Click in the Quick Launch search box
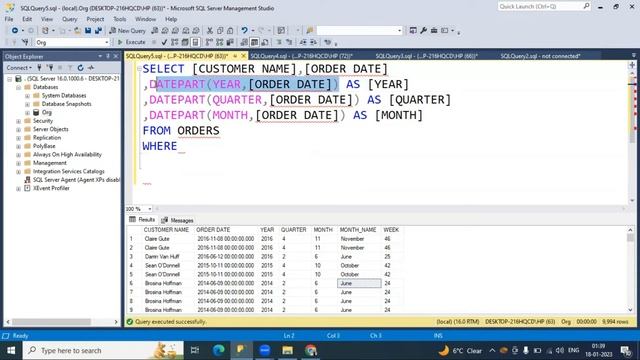Image resolution: width=640 pixels, height=360 pixels. (544, 6)
